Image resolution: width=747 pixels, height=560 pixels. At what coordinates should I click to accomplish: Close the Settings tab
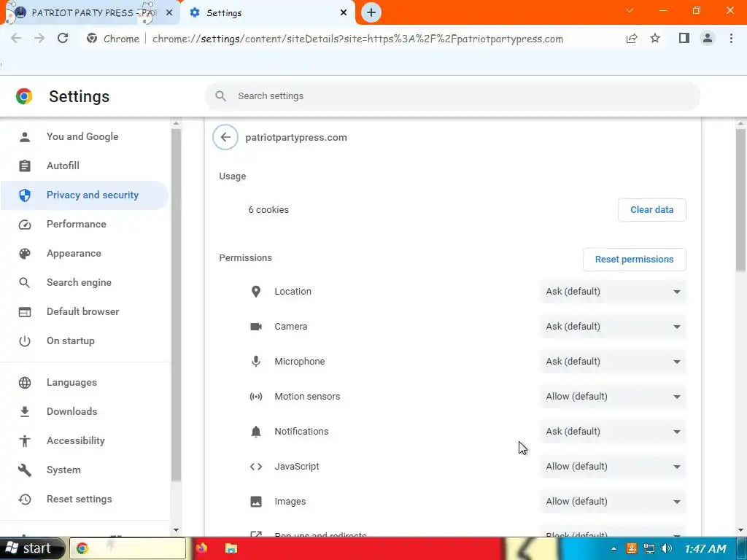point(344,13)
